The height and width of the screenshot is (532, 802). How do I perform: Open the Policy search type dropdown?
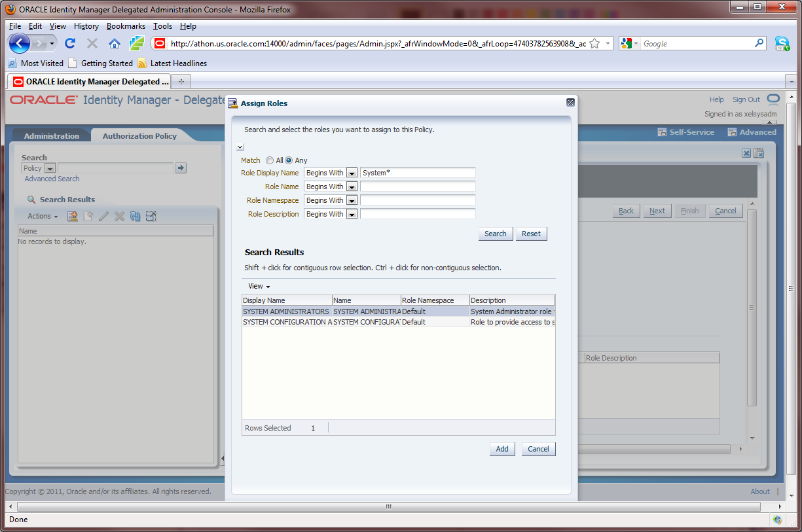(50, 168)
